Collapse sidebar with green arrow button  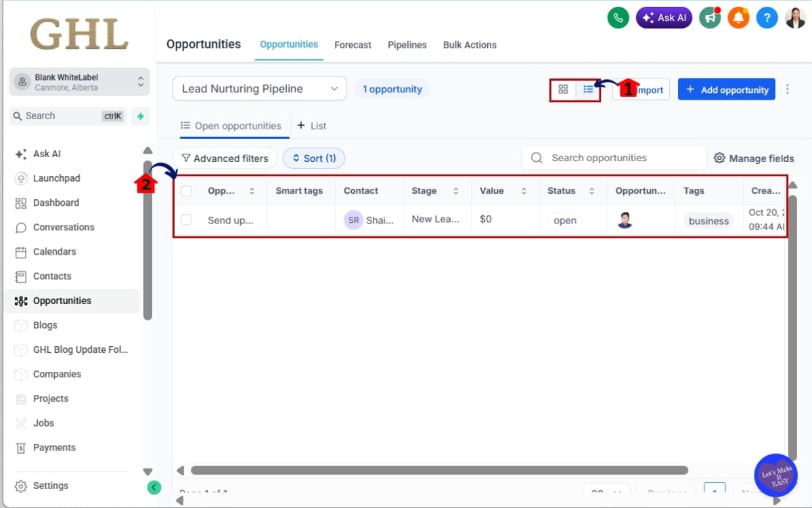154,486
